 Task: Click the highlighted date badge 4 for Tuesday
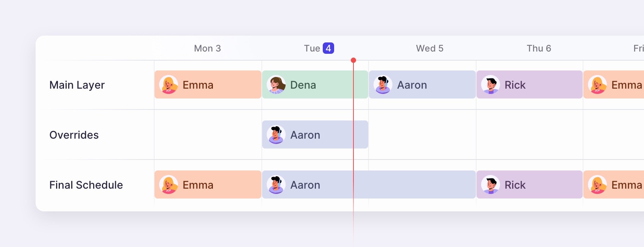pyautogui.click(x=328, y=48)
